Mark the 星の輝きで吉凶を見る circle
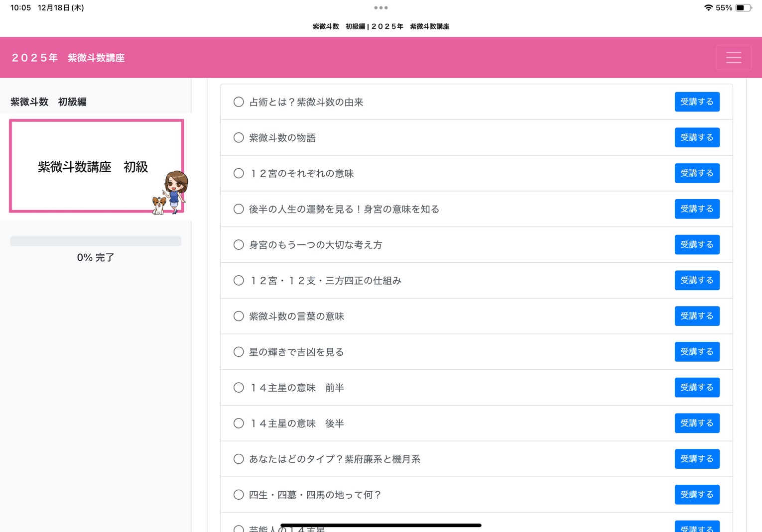 239,352
